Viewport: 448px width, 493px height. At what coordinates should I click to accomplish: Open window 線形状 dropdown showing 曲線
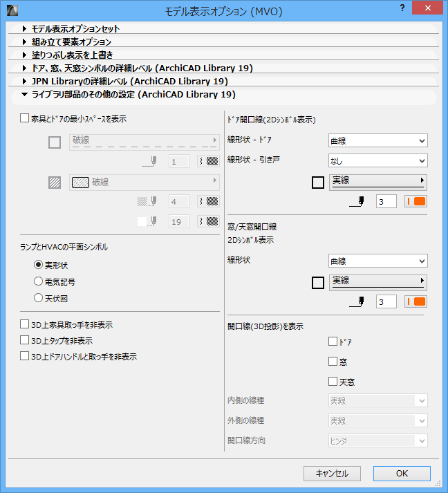pyautogui.click(x=378, y=261)
